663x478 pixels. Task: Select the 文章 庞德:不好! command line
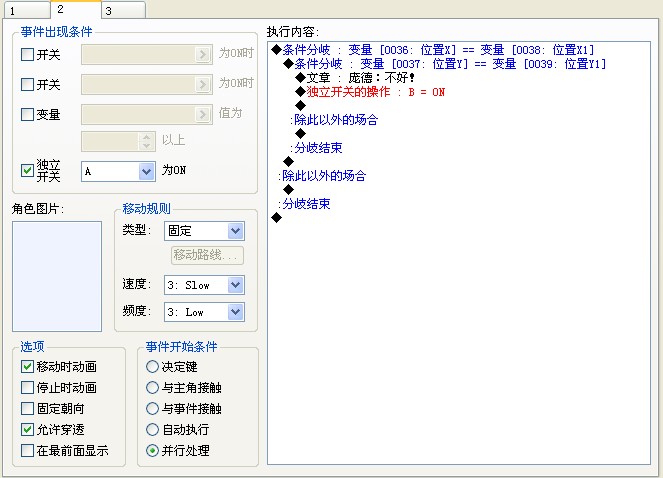coord(355,78)
